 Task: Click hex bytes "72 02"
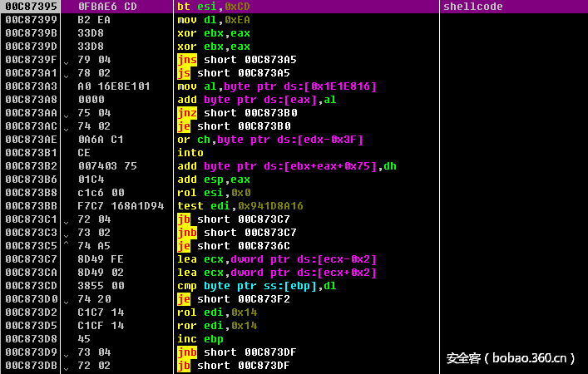tap(94, 366)
